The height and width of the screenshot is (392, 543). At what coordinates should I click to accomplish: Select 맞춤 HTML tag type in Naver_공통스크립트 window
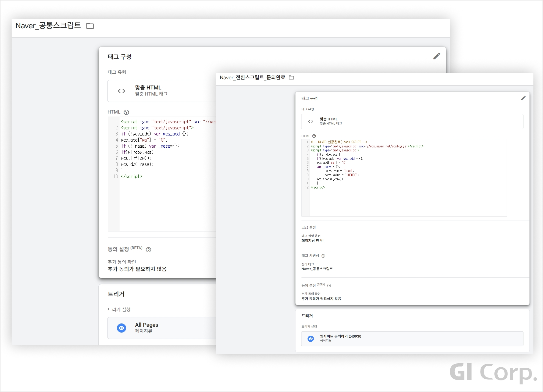(162, 91)
